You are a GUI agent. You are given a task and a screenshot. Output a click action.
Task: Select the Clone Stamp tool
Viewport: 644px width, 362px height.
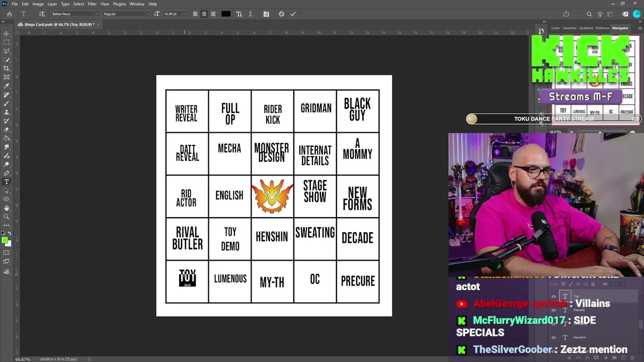pyautogui.click(x=7, y=112)
